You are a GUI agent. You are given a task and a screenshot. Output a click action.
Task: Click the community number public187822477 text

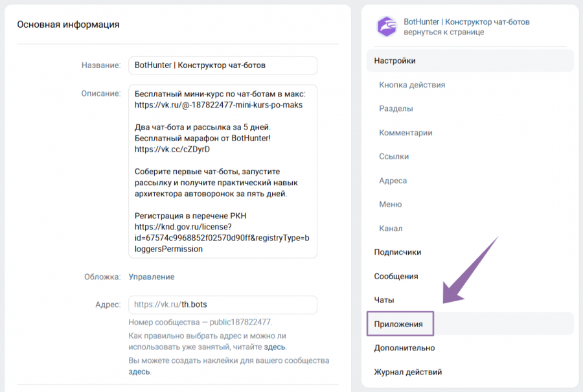[240, 322]
